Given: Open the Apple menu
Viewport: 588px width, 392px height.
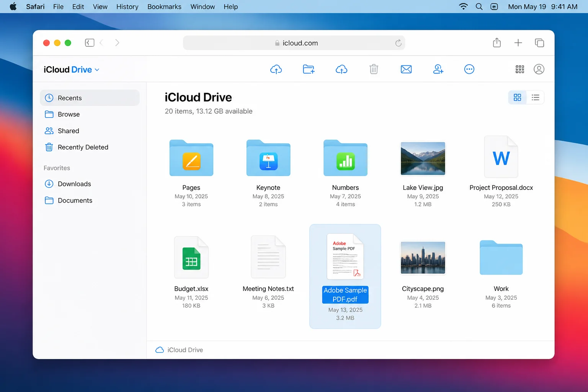Looking at the screenshot, I should 13,7.
